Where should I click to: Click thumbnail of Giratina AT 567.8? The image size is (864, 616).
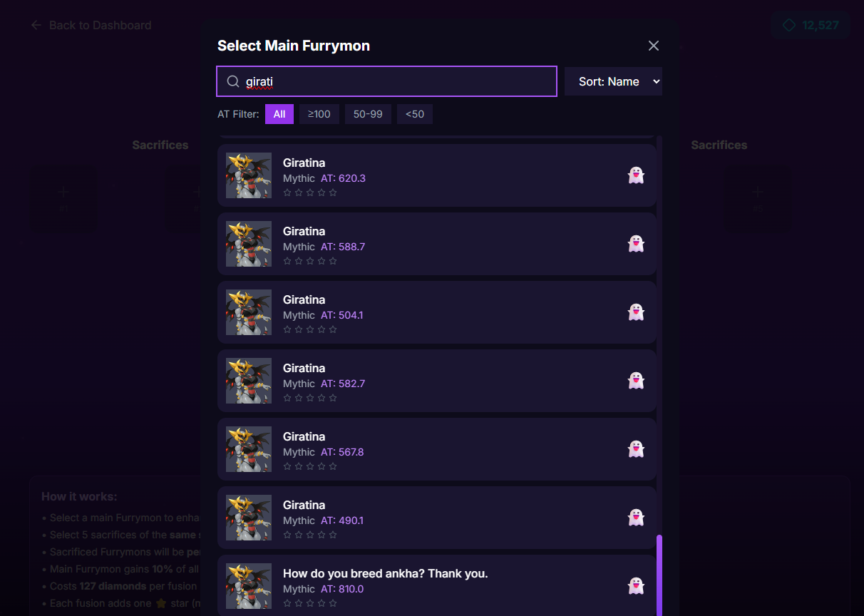tap(249, 449)
